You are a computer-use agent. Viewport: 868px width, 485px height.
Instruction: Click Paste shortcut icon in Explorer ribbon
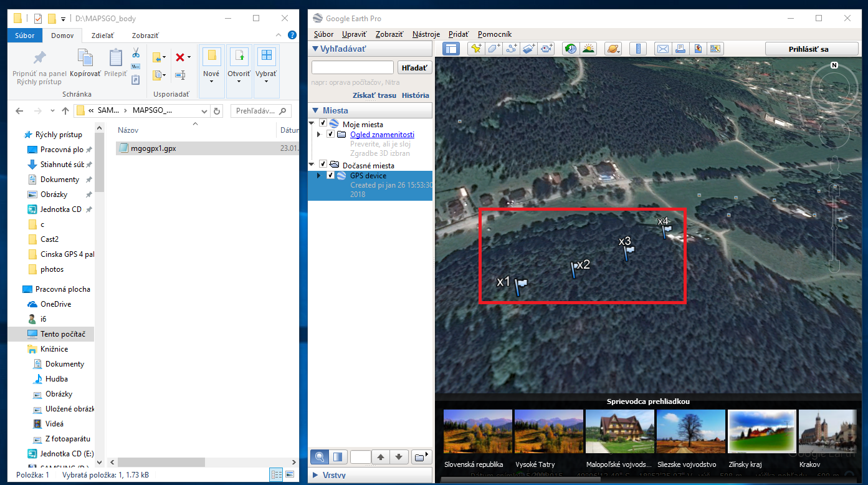click(135, 79)
